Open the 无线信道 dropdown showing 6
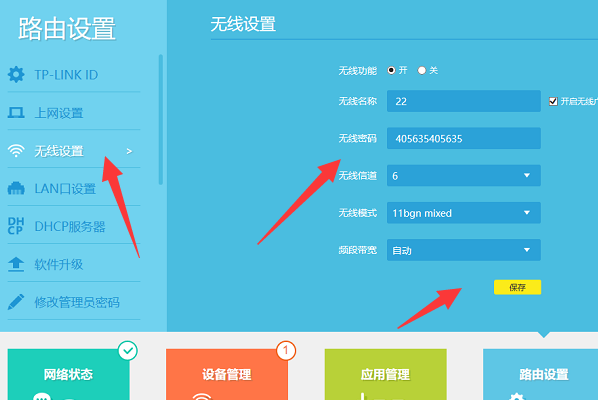This screenshot has width=598, height=400. [464, 175]
